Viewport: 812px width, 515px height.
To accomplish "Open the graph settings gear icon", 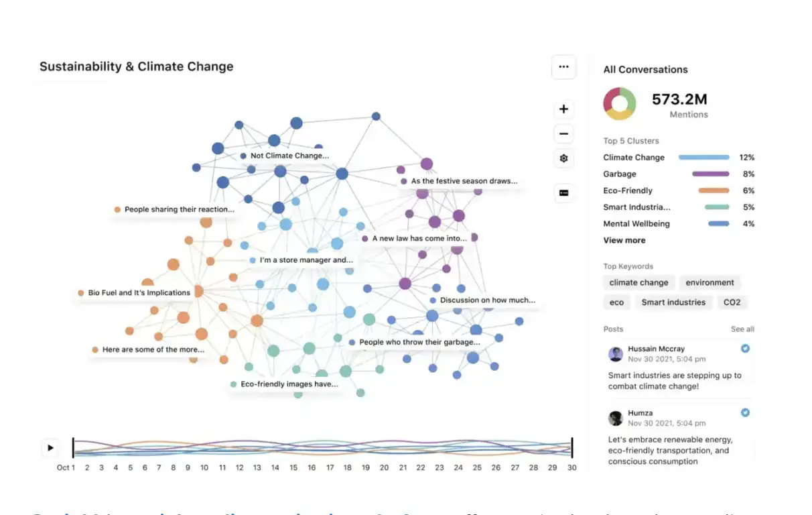I will [563, 159].
